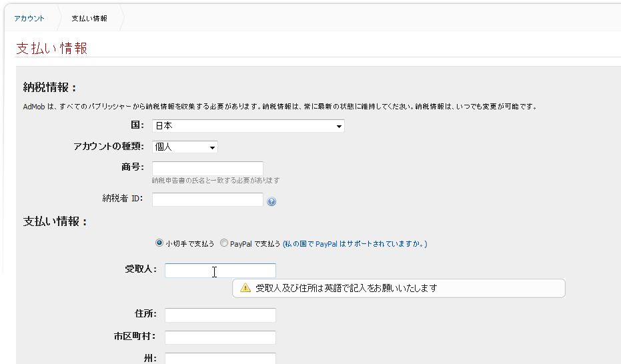621x364 pixels.
Task: Click the red 支払い情報 page heading
Action: click(52, 48)
